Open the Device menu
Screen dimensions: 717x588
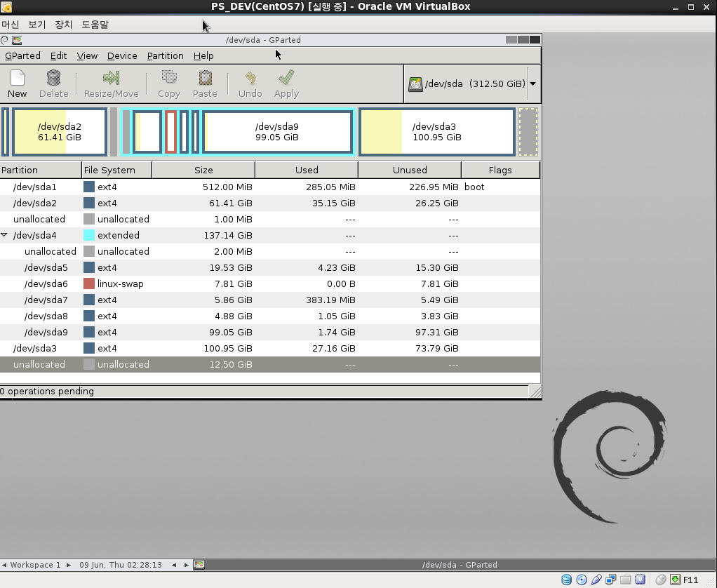[x=122, y=55]
